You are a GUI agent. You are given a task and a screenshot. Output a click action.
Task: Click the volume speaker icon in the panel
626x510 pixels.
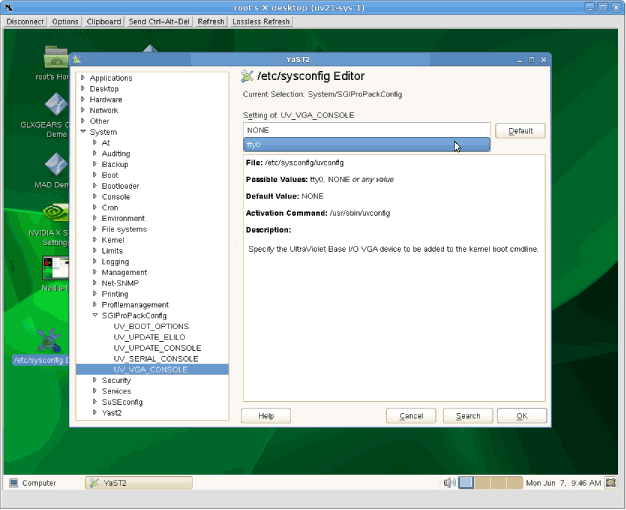[450, 483]
